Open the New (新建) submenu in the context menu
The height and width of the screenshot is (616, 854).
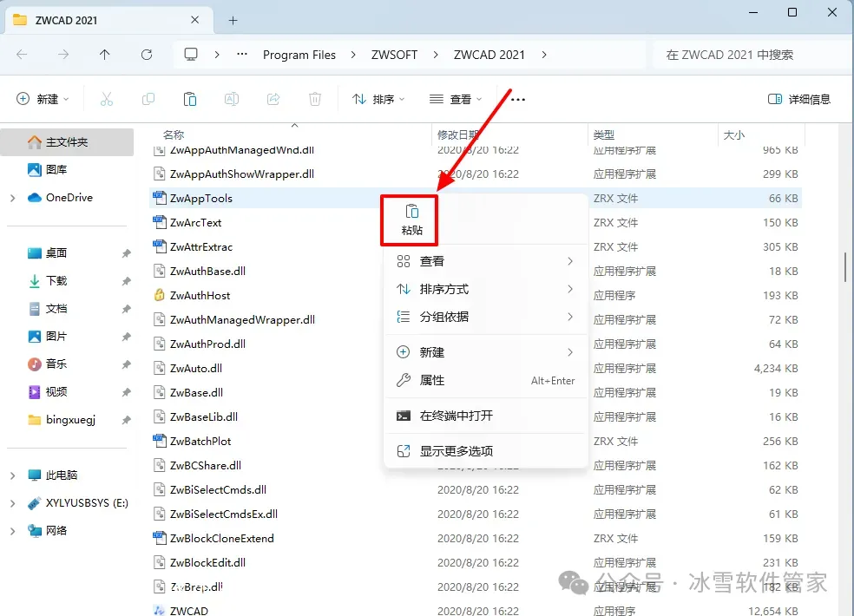(x=485, y=352)
